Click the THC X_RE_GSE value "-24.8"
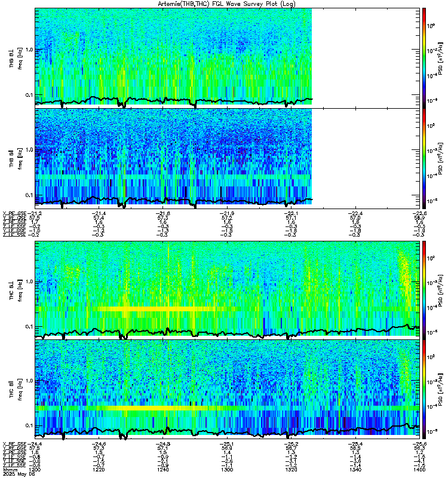 click(x=162, y=444)
